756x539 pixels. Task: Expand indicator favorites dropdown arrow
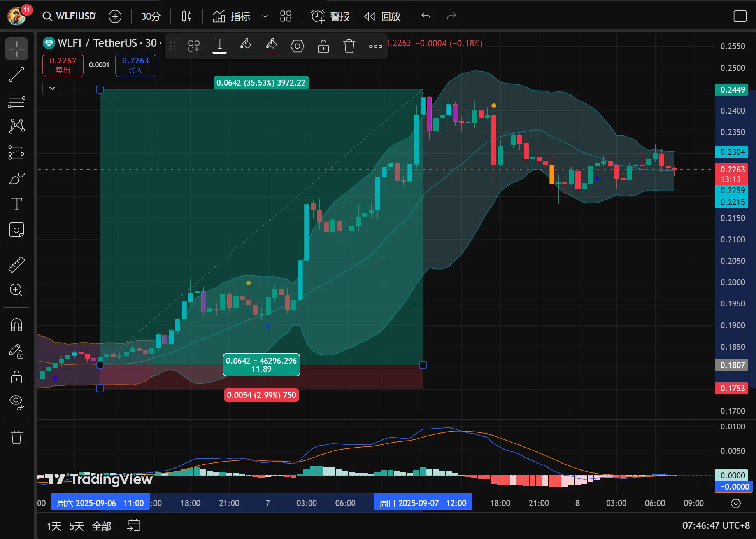tap(265, 16)
